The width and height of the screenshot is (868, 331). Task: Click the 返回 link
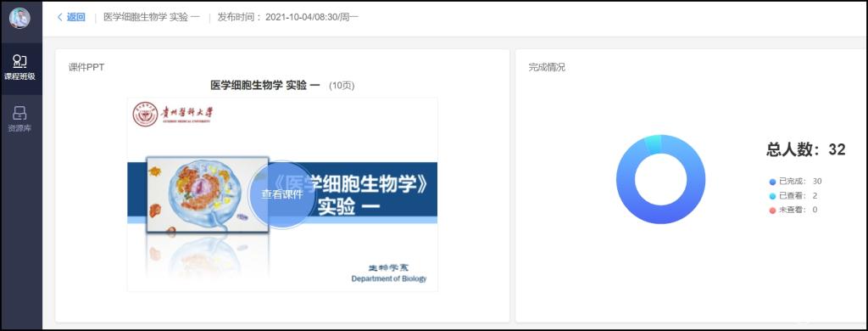(x=76, y=17)
